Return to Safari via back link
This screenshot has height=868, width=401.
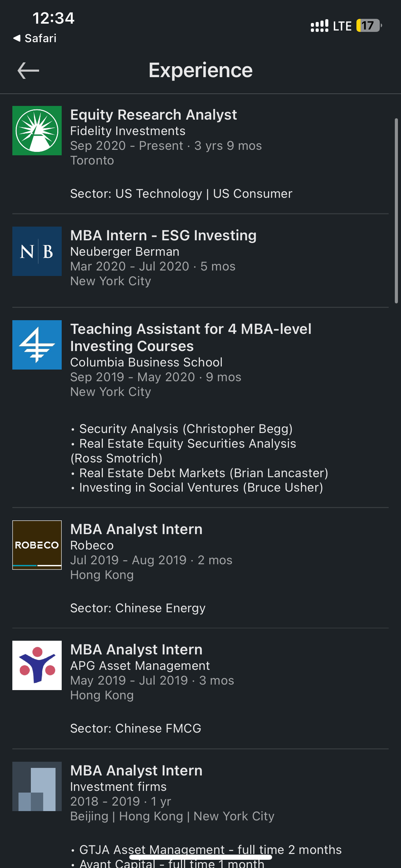[x=35, y=38]
